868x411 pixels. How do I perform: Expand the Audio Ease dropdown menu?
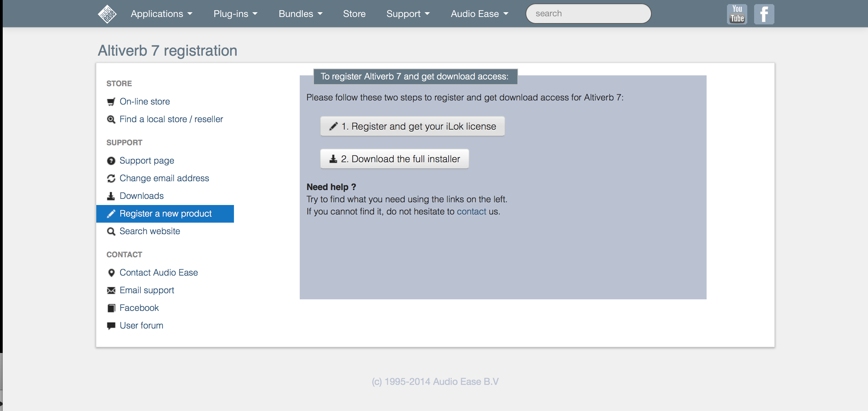480,14
